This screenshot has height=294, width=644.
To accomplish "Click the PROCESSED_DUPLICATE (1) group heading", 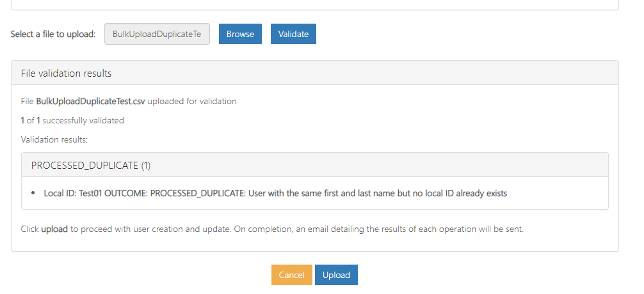I will pos(314,166).
